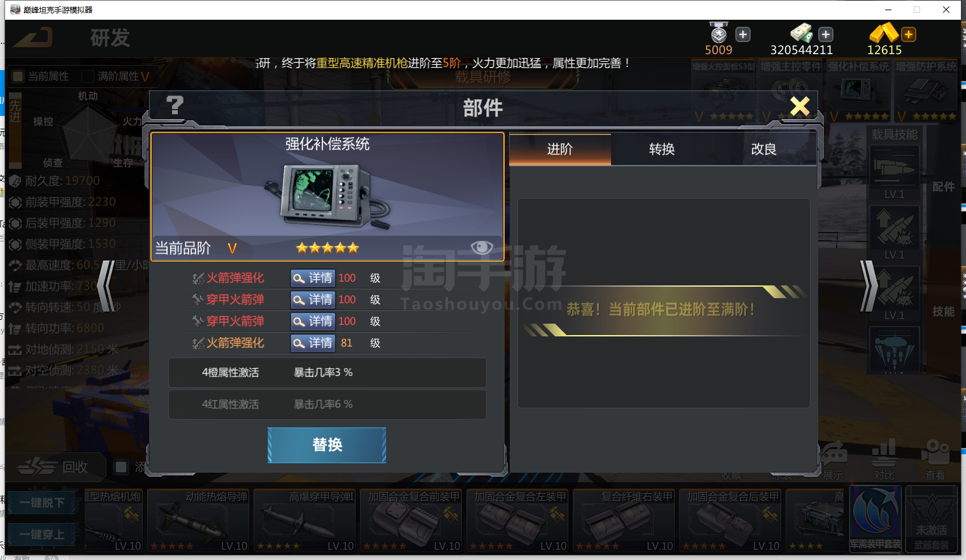Toggle the eye icon on the part card
The height and width of the screenshot is (560, 966).
point(482,247)
